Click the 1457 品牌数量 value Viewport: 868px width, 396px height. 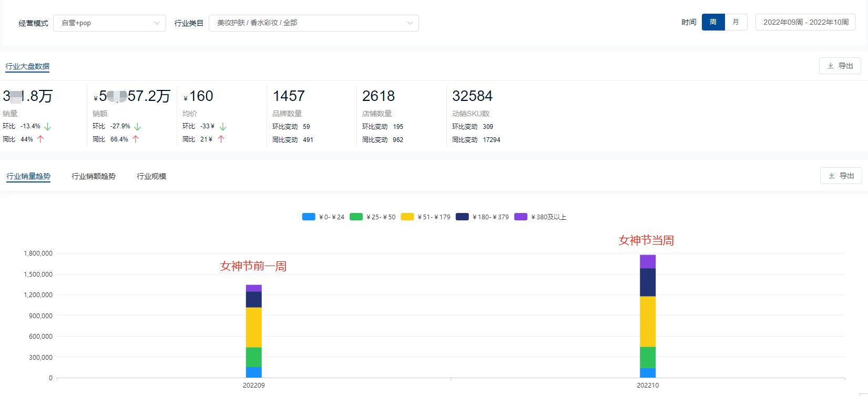point(289,96)
